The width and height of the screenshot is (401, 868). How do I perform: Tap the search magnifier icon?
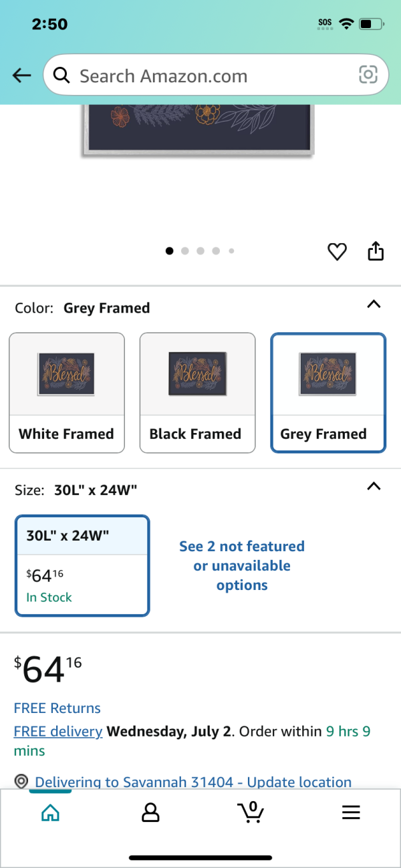pyautogui.click(x=61, y=76)
